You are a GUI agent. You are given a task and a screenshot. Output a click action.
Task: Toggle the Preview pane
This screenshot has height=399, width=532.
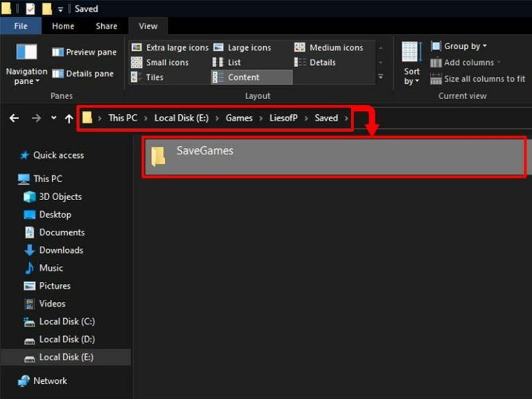[x=84, y=52]
